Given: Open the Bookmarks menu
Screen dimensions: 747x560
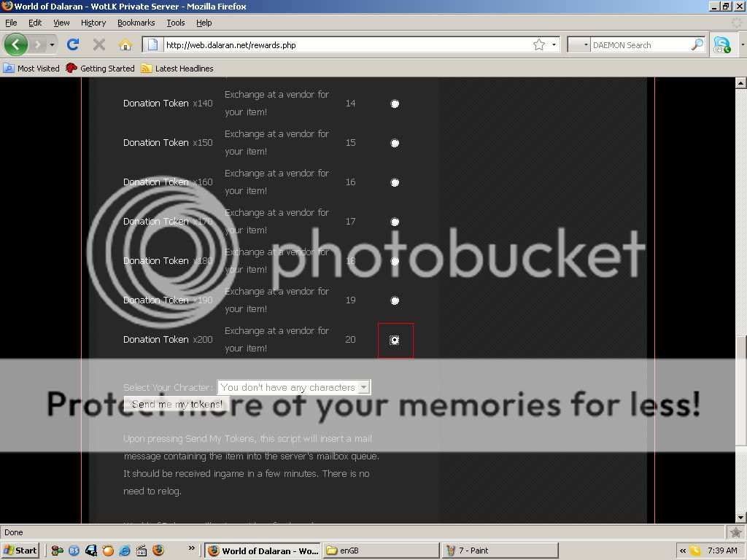Looking at the screenshot, I should 136,23.
